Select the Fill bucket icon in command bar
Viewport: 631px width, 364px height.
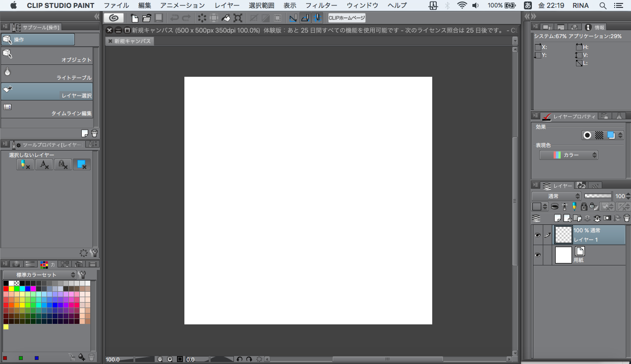(226, 18)
